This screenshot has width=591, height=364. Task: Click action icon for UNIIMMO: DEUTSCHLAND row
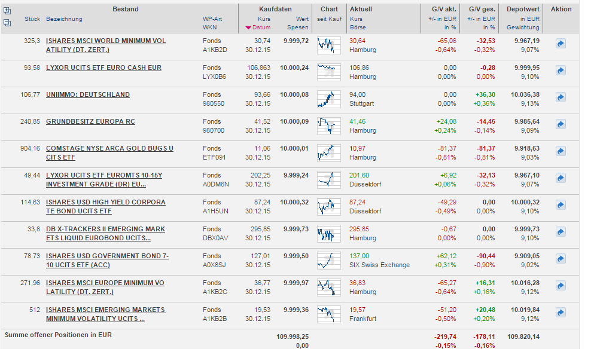(x=560, y=97)
